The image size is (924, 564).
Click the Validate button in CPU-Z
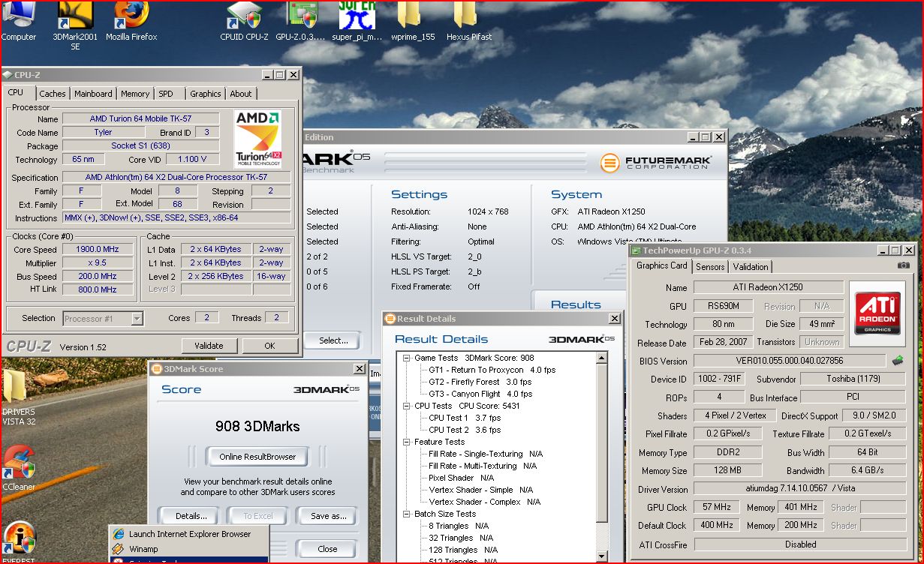[x=209, y=346]
